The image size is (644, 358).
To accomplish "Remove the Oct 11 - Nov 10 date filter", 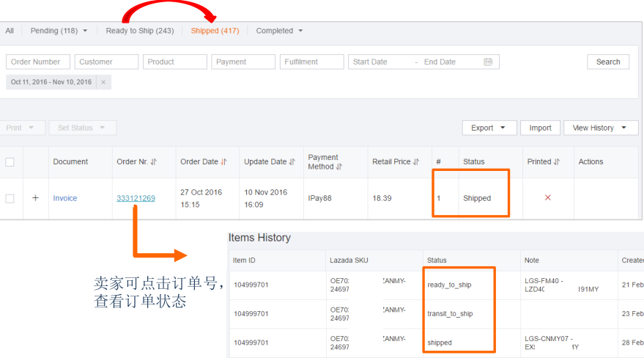I will [103, 82].
